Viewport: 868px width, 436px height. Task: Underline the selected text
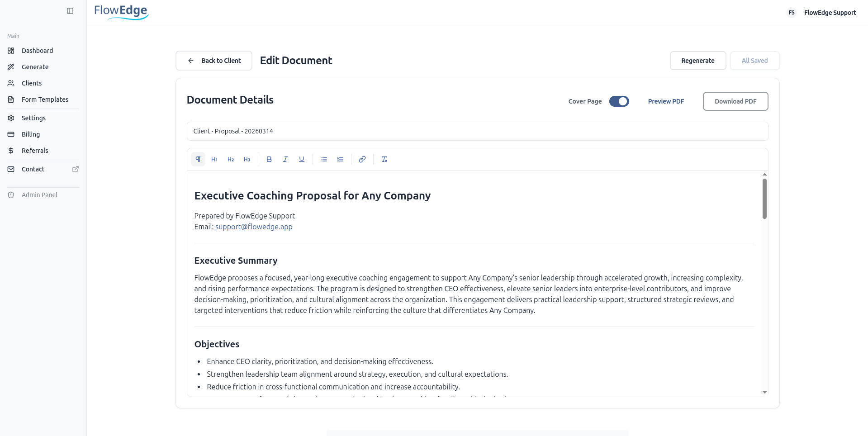point(302,159)
